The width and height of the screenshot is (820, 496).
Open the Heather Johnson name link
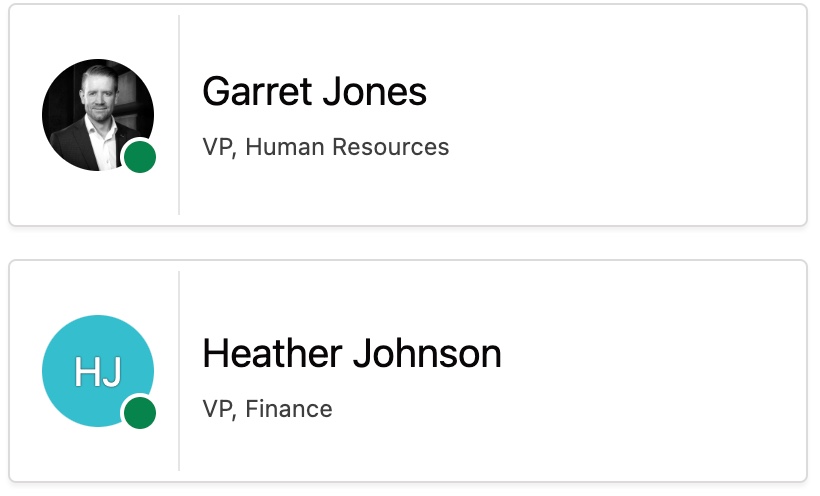point(351,354)
